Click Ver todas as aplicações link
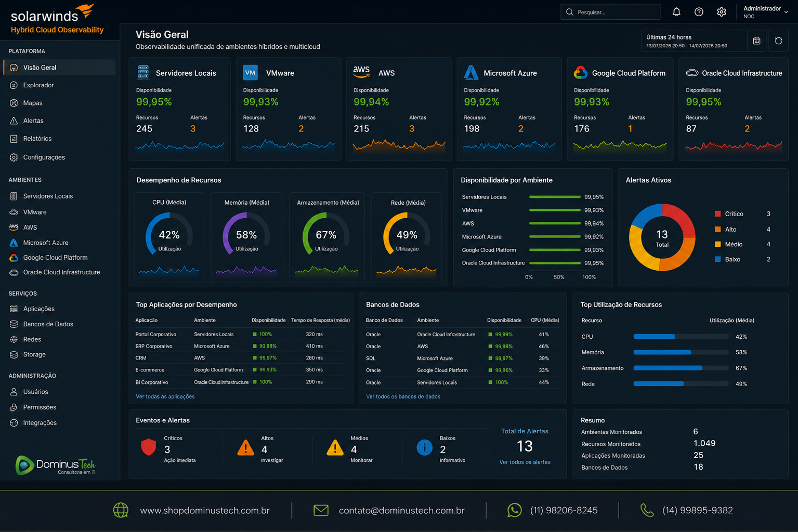The height and width of the screenshot is (532, 798). [x=165, y=396]
